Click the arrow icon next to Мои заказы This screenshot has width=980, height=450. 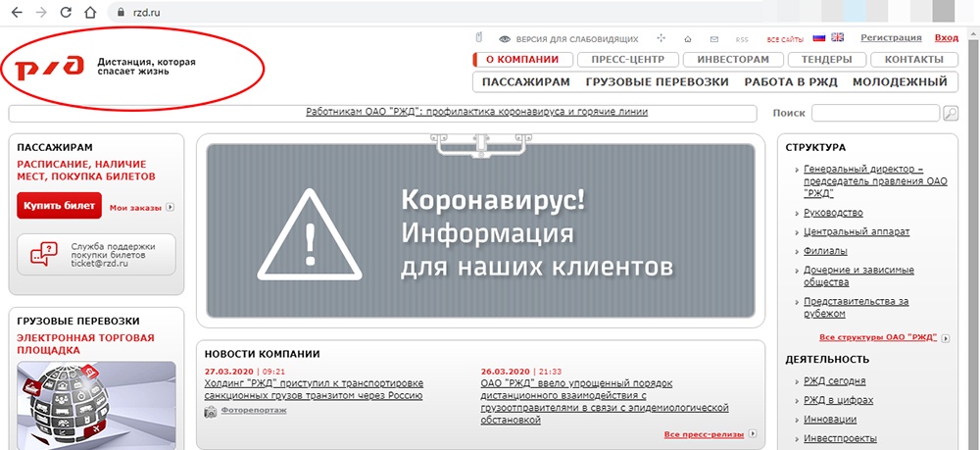tap(171, 208)
